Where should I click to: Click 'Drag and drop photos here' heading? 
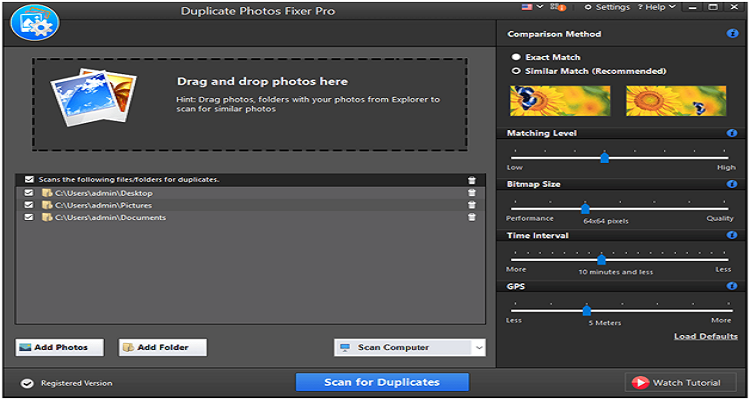click(263, 81)
